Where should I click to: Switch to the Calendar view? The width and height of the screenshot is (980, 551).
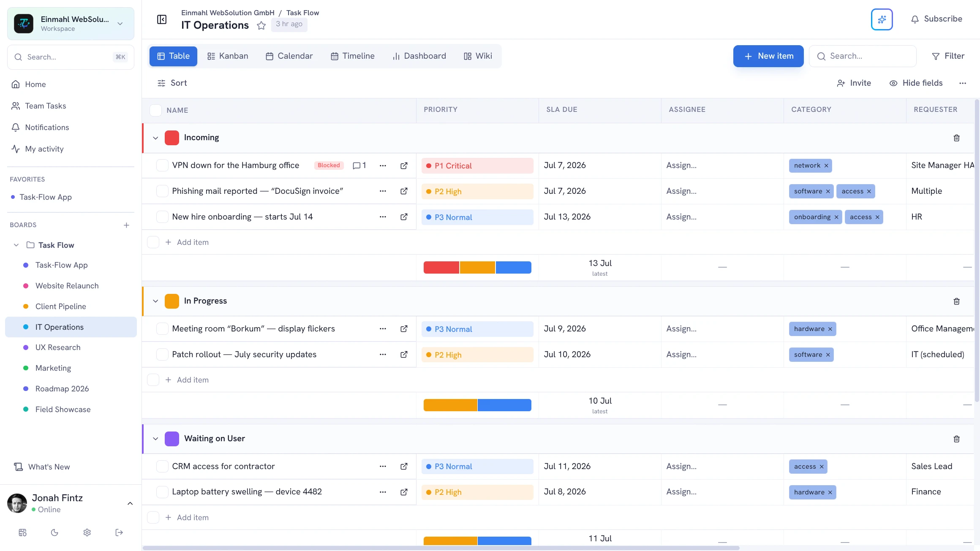click(x=289, y=56)
